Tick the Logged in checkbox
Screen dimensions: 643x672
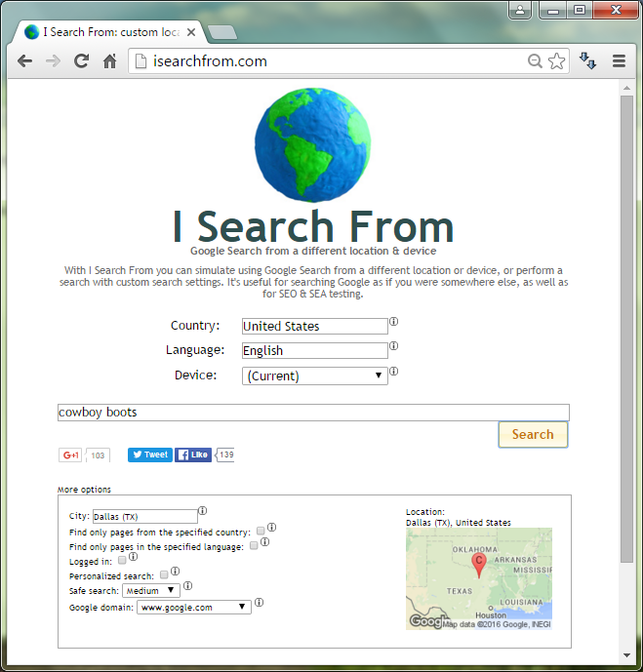point(122,560)
